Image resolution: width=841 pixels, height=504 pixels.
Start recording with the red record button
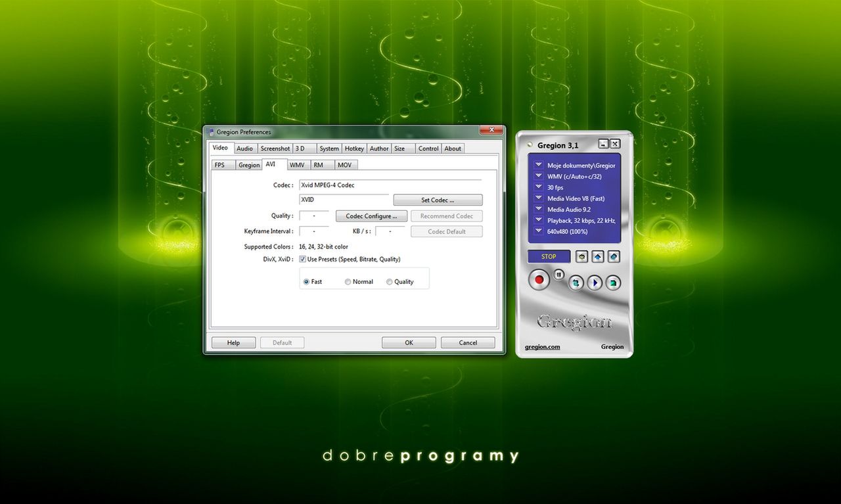pyautogui.click(x=540, y=279)
